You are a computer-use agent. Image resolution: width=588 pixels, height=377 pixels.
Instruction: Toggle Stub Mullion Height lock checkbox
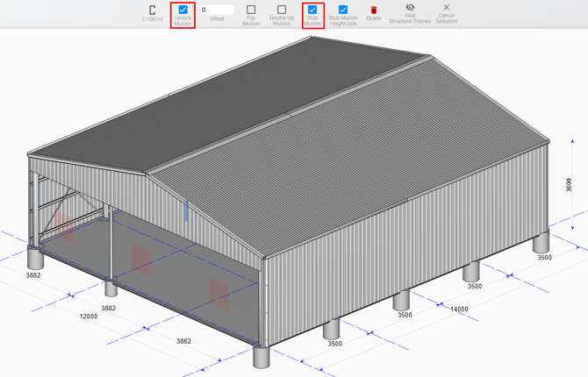[x=343, y=10]
